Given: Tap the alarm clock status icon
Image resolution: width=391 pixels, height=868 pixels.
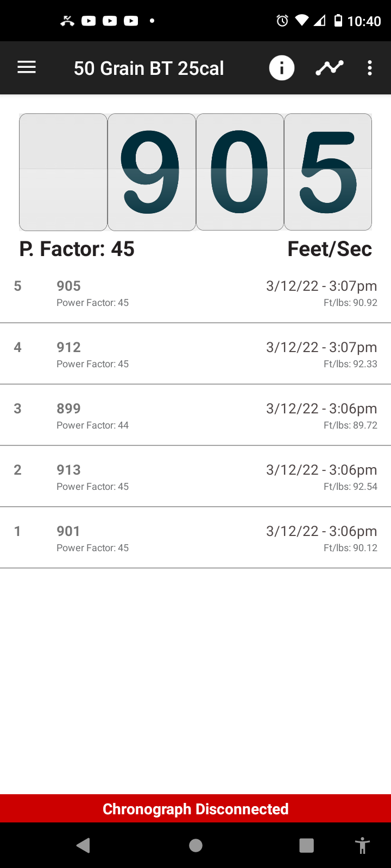Looking at the screenshot, I should point(282,21).
